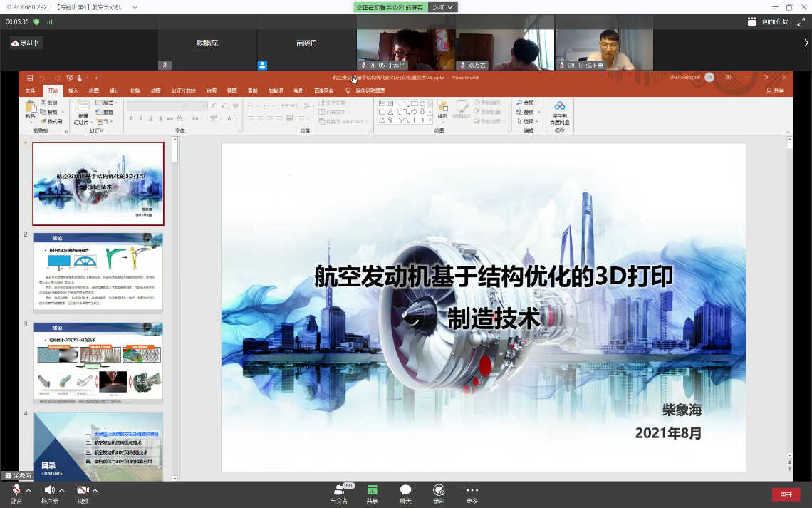Click the Paste clipboard icon
The width and height of the screenshot is (812, 508).
click(30, 107)
